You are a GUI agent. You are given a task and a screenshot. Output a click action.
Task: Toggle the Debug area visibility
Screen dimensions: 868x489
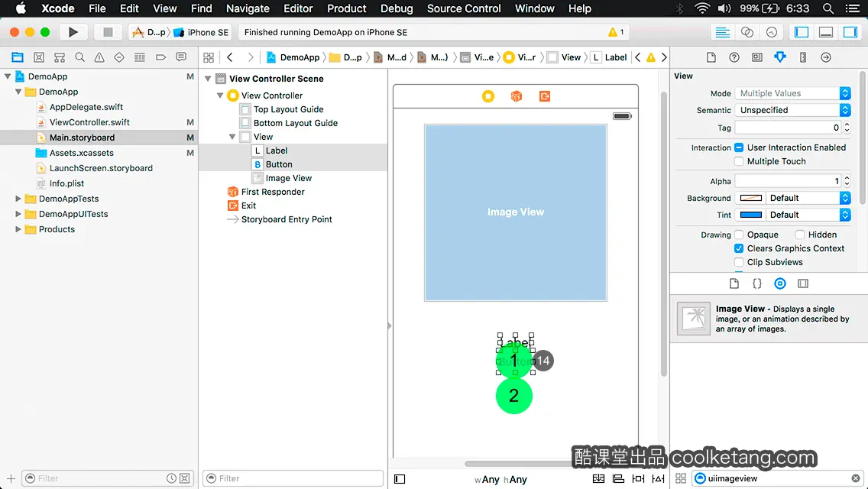coord(826,32)
